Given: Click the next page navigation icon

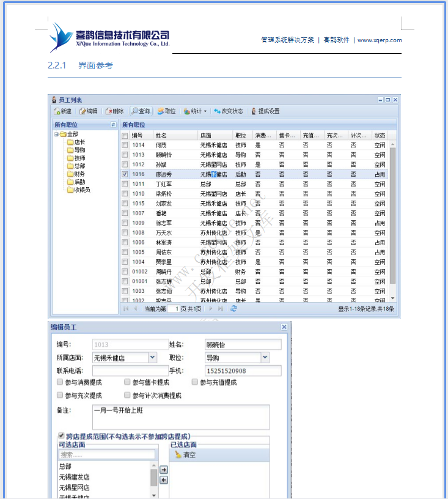Looking at the screenshot, I should point(210,309).
